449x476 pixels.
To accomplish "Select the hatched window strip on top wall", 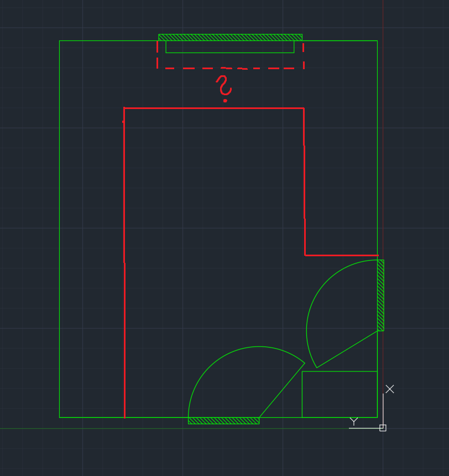I will (x=230, y=38).
